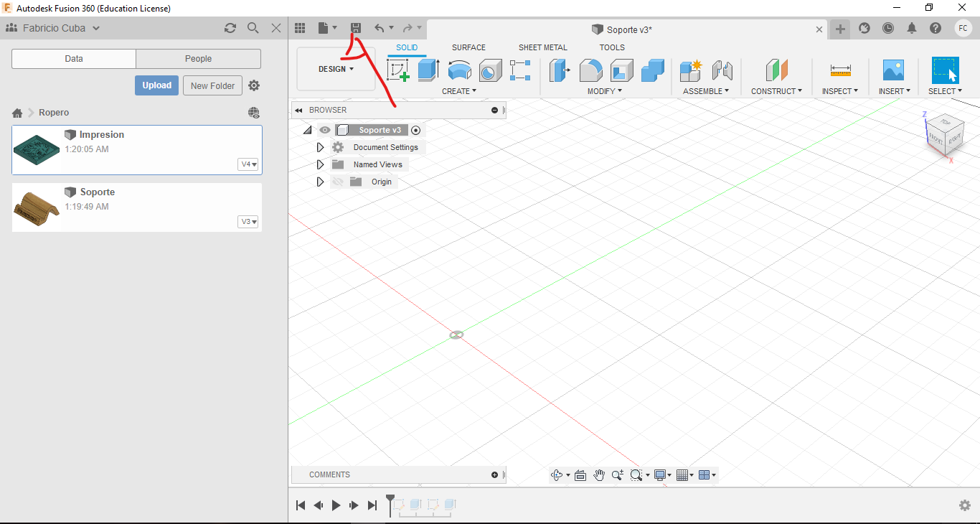Switch to the People tab
The image size is (980, 524).
coord(198,59)
